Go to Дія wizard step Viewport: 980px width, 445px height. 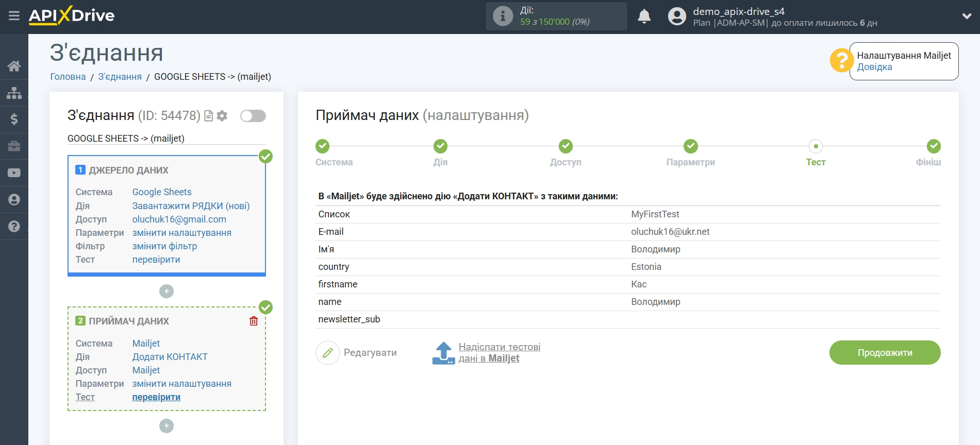tap(440, 146)
